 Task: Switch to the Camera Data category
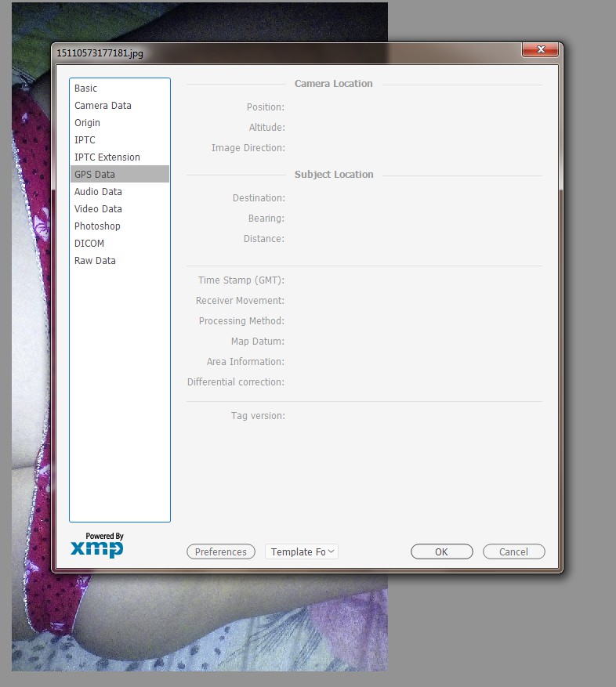pos(120,106)
